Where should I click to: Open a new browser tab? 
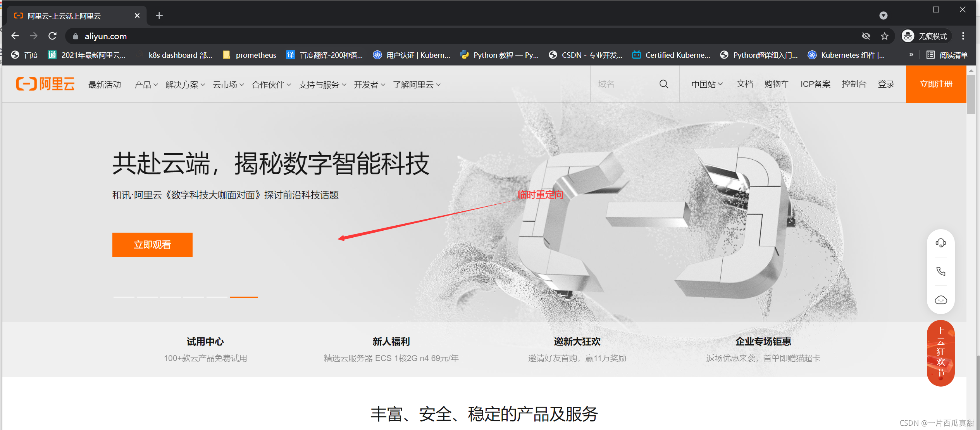pos(159,16)
